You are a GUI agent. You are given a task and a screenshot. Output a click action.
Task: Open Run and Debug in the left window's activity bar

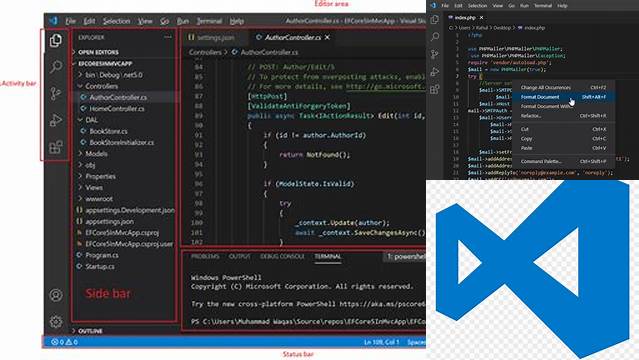point(56,120)
